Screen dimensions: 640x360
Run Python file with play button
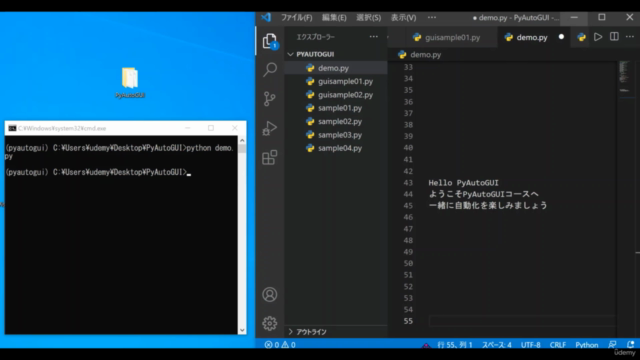[598, 37]
